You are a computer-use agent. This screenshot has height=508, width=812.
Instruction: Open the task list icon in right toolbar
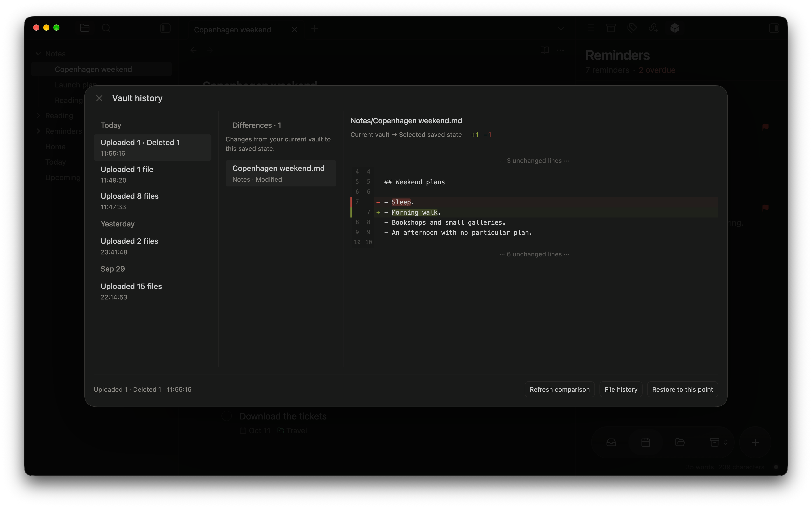[x=590, y=28]
